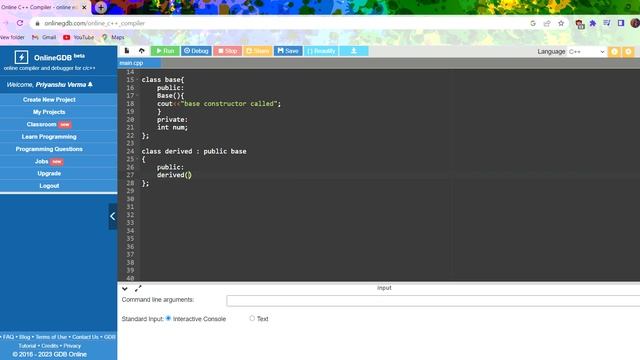Open the Jobs sidebar item
The width and height of the screenshot is (640, 360).
click(49, 161)
